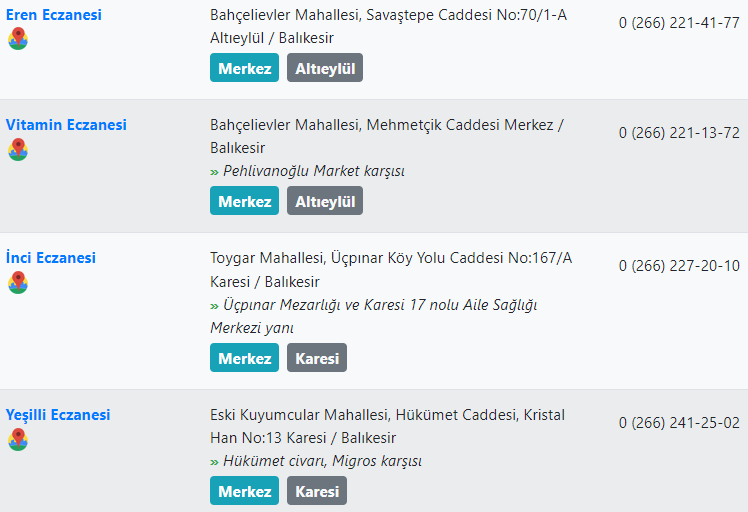Open map pin for Vitamin Eczanesi

coord(18,149)
